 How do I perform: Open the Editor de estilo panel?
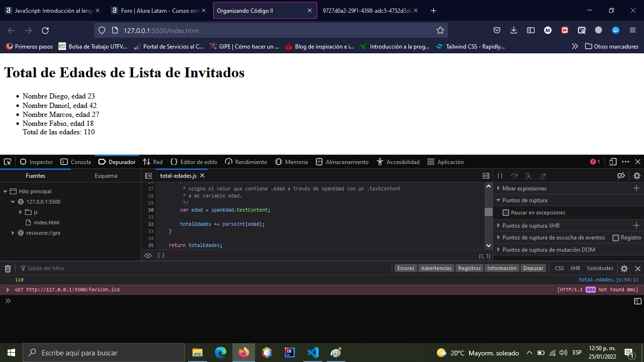coord(194,162)
